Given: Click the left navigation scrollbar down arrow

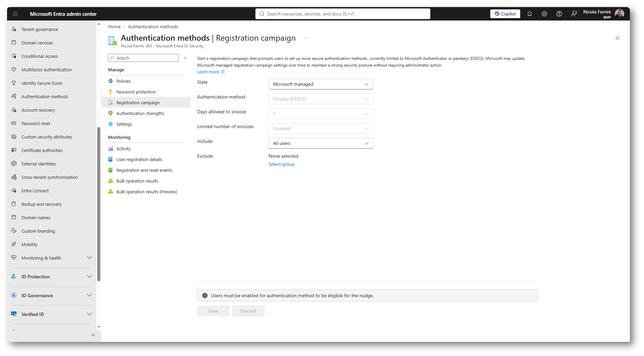Looking at the screenshot, I should pos(99,327).
